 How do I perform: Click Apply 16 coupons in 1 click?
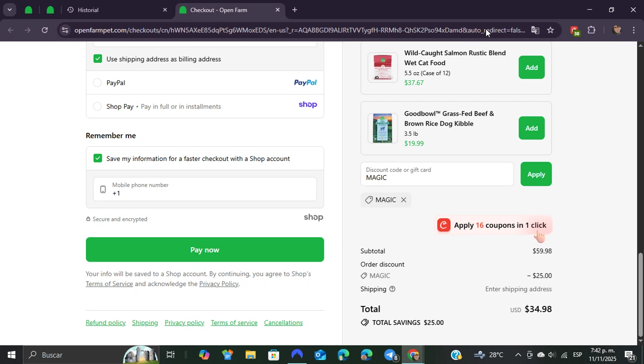493,225
